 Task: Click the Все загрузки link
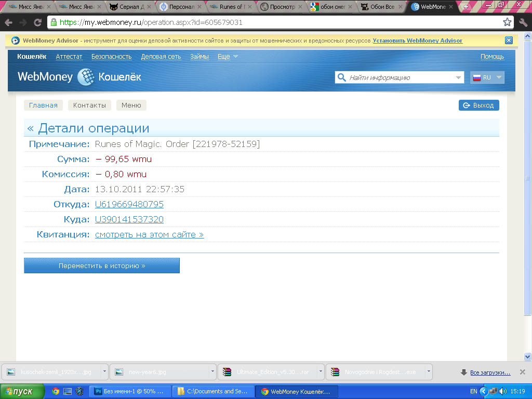point(490,373)
